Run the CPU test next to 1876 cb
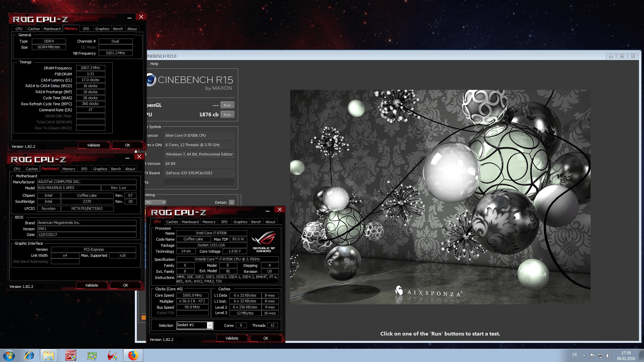 [x=227, y=115]
